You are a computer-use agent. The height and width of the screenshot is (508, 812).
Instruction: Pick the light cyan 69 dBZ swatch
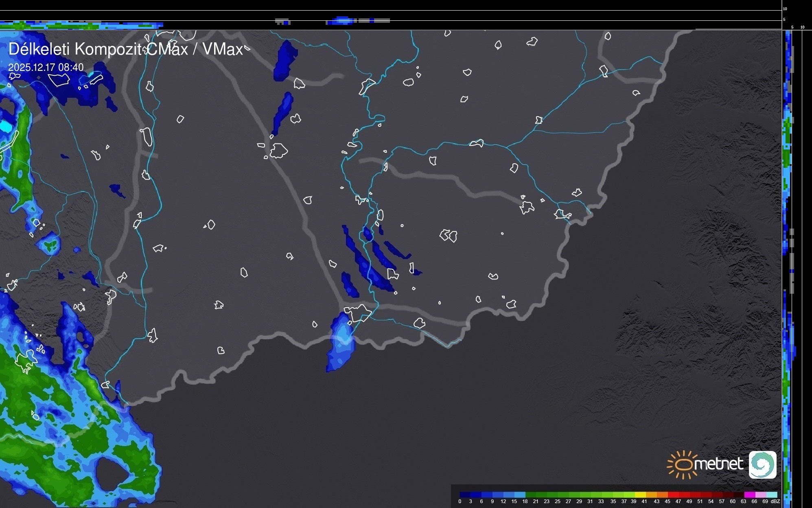click(x=772, y=495)
